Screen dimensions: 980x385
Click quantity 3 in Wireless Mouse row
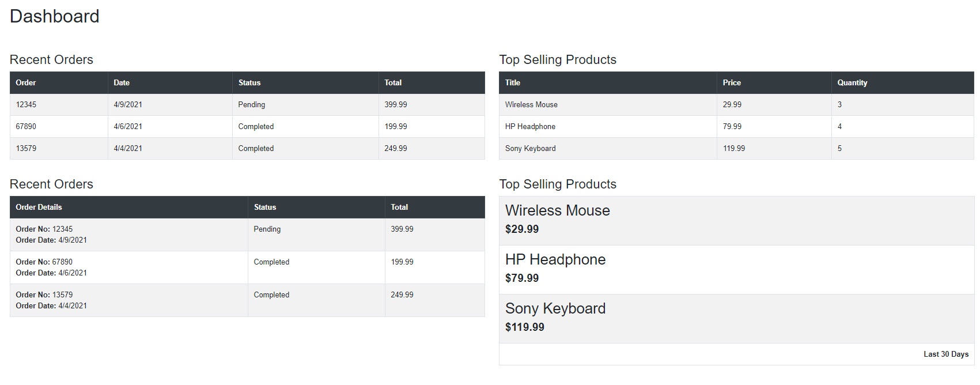[x=839, y=104]
